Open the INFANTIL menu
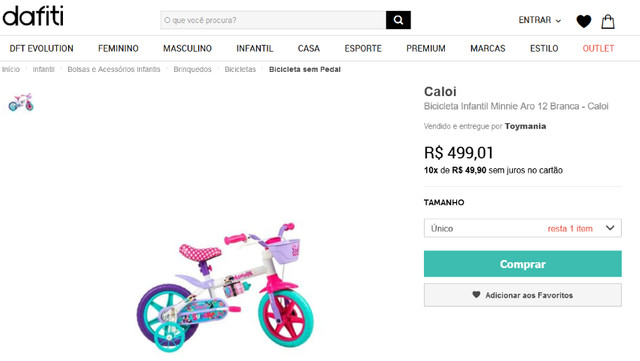 tap(255, 49)
